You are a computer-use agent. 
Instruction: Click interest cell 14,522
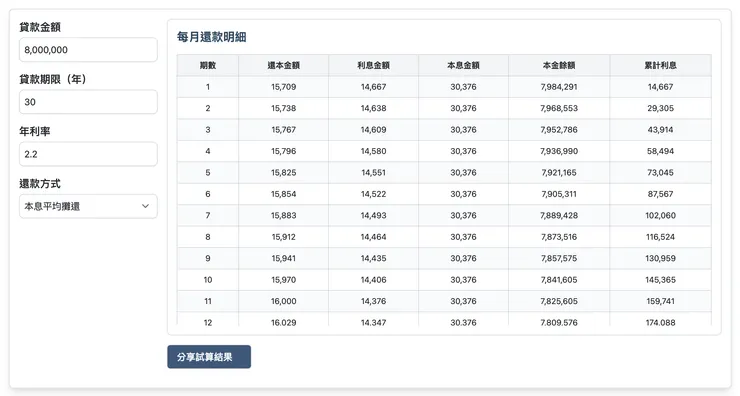click(373, 194)
